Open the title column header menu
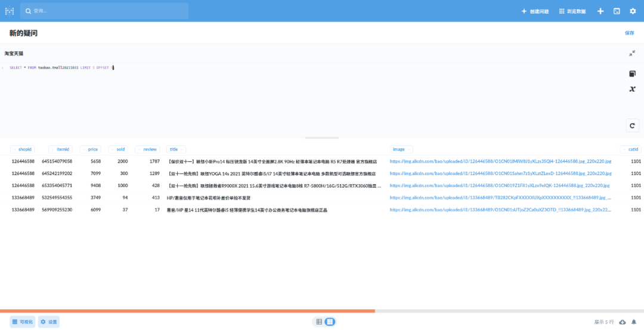 pyautogui.click(x=176, y=150)
